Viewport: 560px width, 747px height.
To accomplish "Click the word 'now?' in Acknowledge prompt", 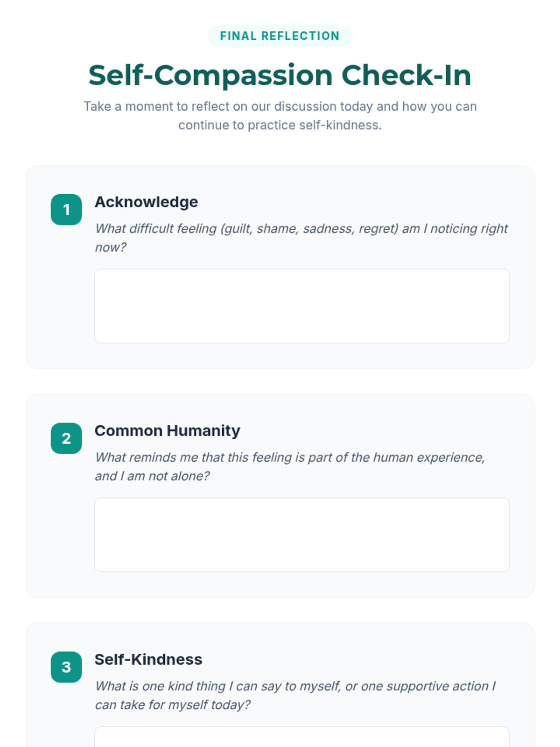I will point(111,247).
